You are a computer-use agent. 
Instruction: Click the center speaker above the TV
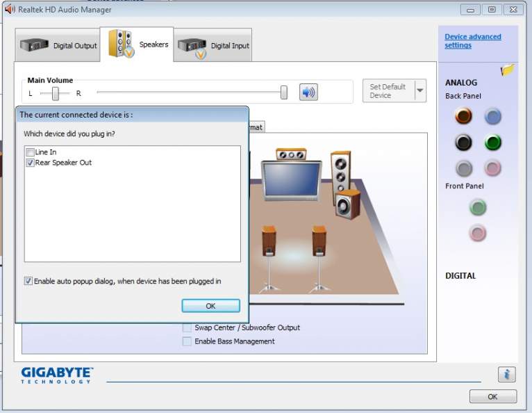pyautogui.click(x=291, y=154)
